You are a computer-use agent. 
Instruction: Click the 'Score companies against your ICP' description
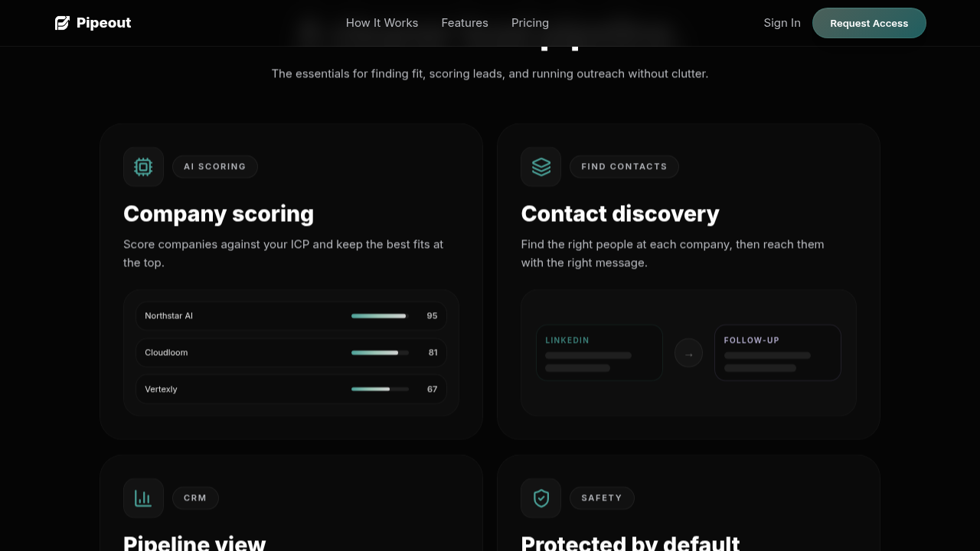[x=283, y=253]
